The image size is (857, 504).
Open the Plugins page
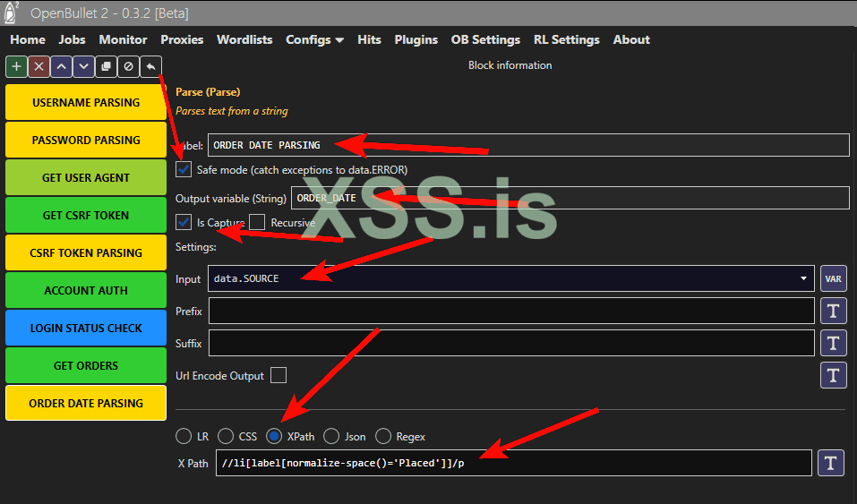click(416, 40)
